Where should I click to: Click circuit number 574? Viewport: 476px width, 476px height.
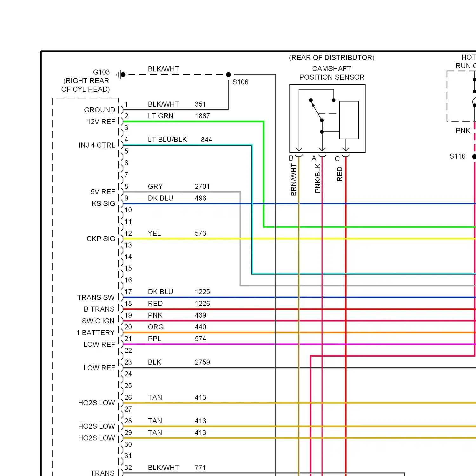pos(200,339)
